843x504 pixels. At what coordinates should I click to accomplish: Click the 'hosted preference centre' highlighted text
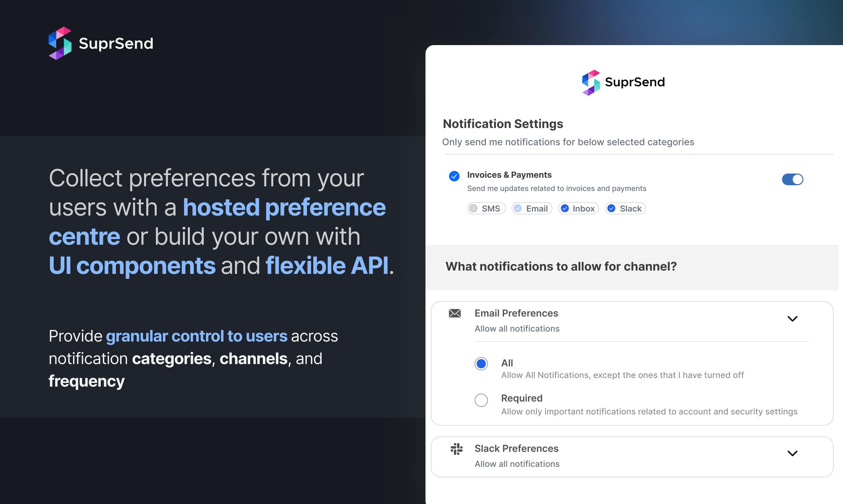pos(217,222)
